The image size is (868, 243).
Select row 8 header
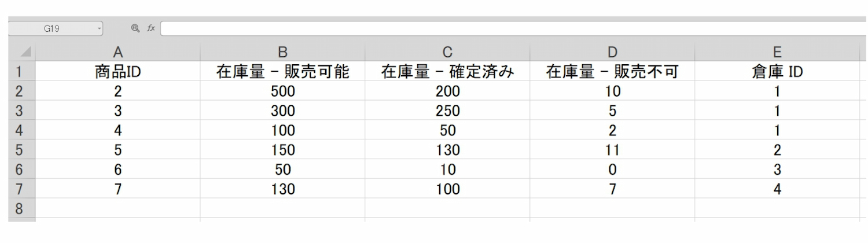(19, 209)
